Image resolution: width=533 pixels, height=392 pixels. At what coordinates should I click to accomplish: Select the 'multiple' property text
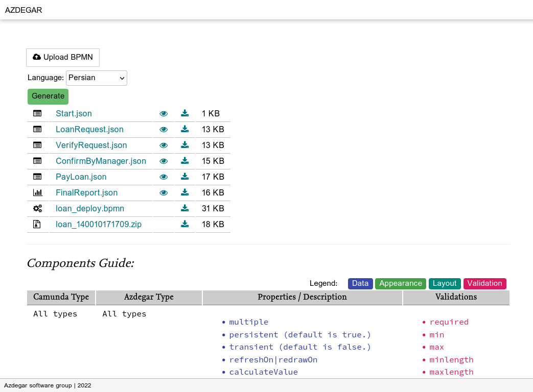click(249, 322)
